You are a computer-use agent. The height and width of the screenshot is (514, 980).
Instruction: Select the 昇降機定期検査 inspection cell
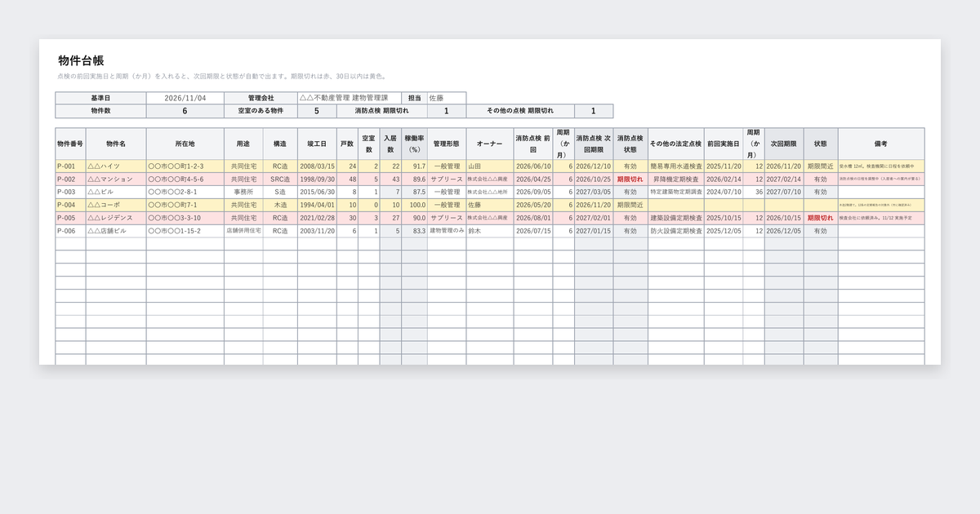click(675, 179)
